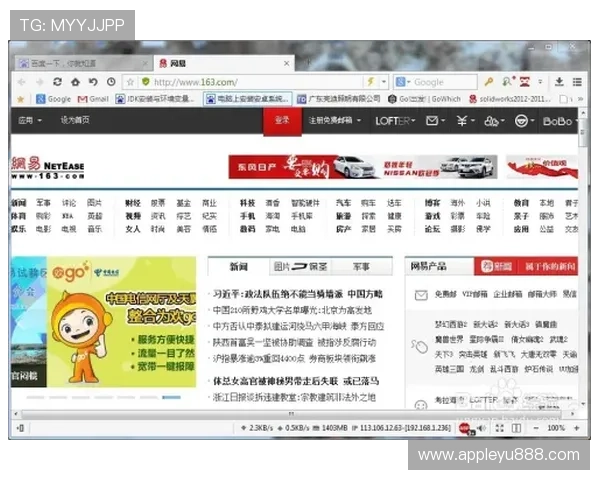Viewport: 600px width, 480px height.
Task: Expand the address bar dropdown arrow
Action: [x=384, y=82]
